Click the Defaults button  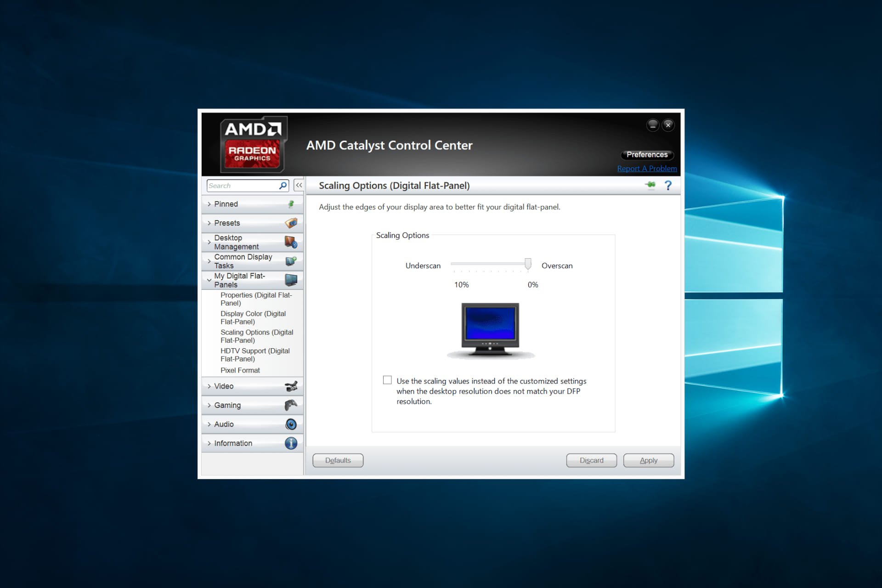(337, 460)
